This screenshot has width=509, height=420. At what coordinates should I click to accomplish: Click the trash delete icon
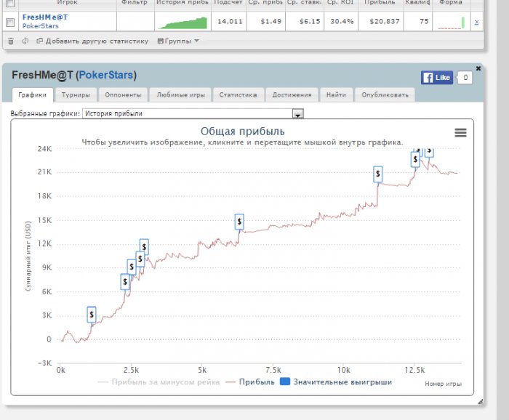pyautogui.click(x=11, y=41)
